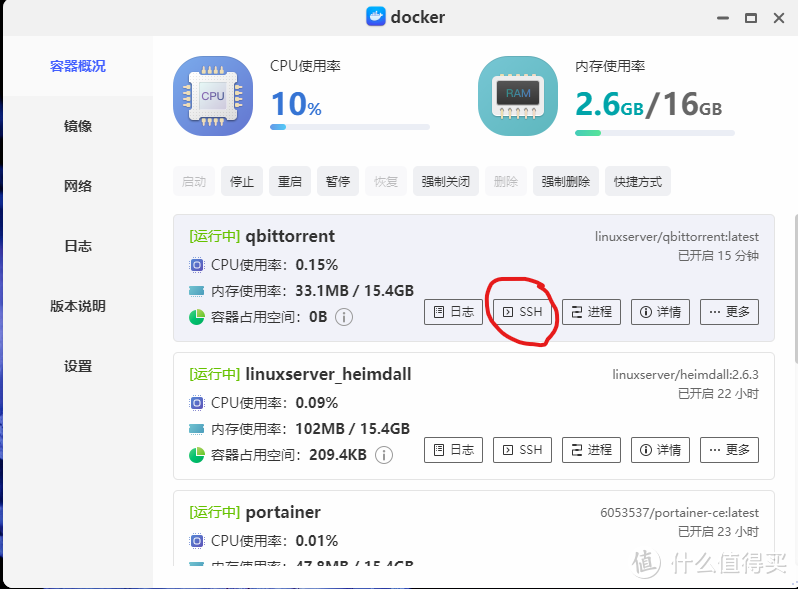Click the 已开启 15 分钟 uptime text

[718, 256]
